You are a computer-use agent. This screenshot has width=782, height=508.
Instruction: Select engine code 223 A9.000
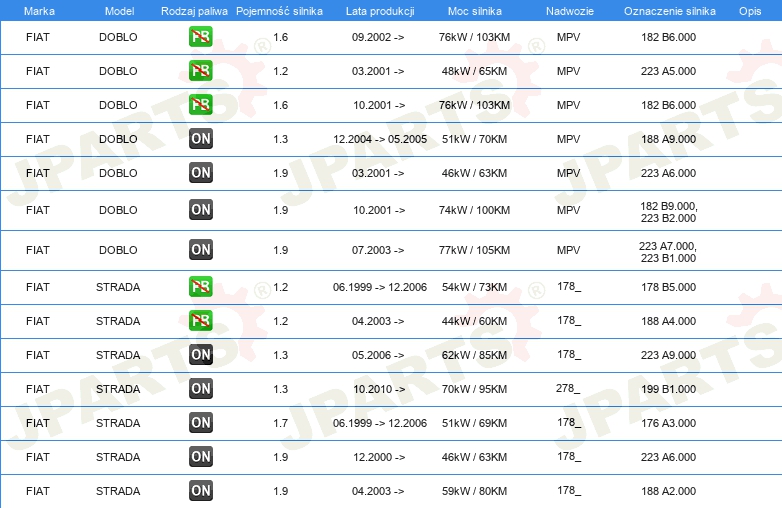click(668, 355)
